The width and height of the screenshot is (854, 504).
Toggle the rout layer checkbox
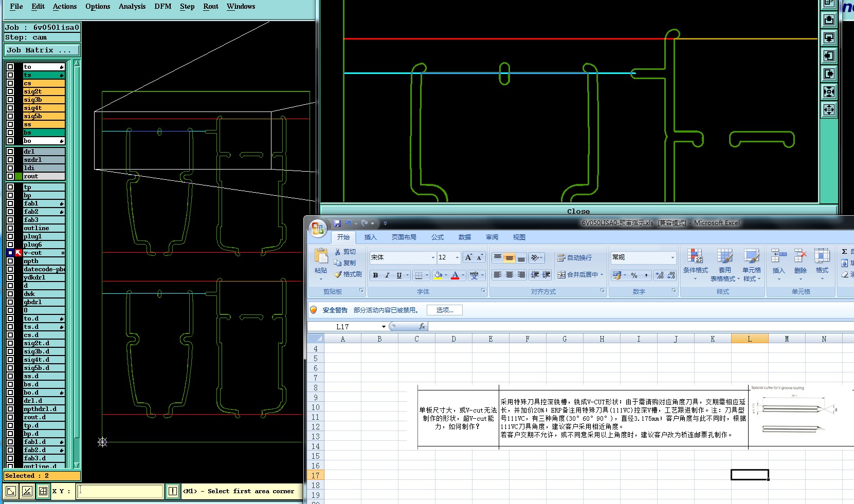(x=10, y=176)
